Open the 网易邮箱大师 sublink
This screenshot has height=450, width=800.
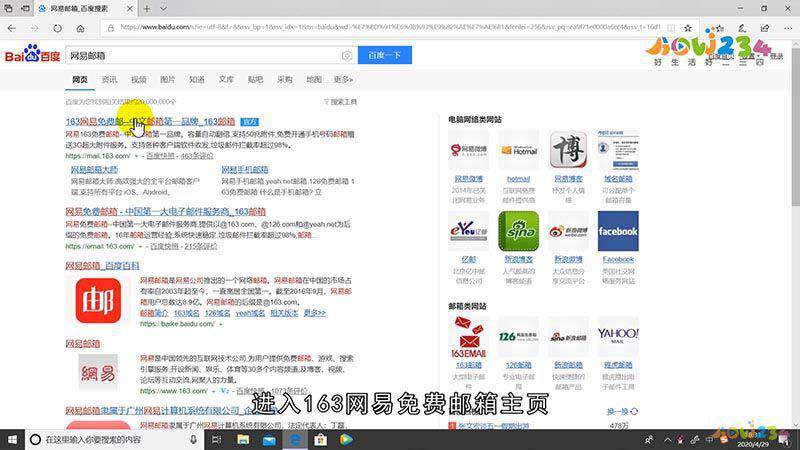pos(94,169)
